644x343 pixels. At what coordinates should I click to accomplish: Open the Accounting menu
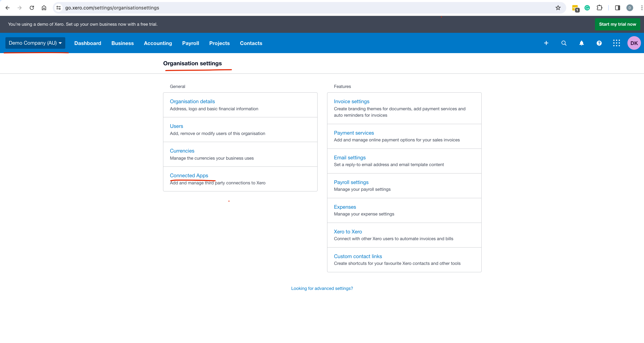(x=158, y=43)
